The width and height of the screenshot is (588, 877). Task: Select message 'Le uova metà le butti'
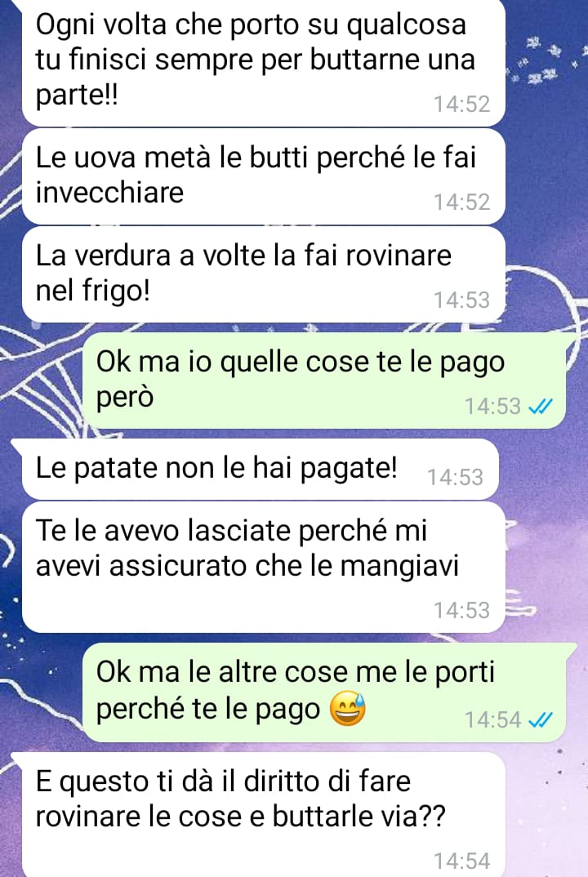click(264, 176)
